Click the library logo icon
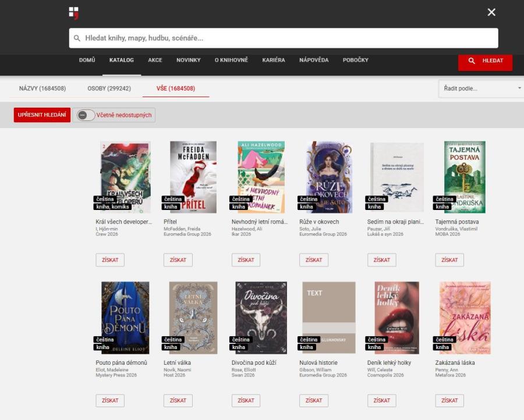This screenshot has height=420, width=524. click(x=74, y=13)
